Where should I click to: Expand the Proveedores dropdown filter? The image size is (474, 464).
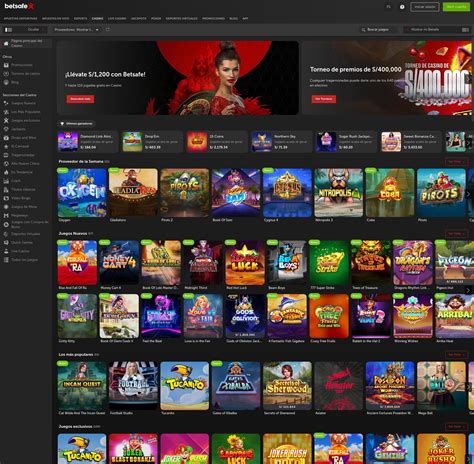[77, 30]
